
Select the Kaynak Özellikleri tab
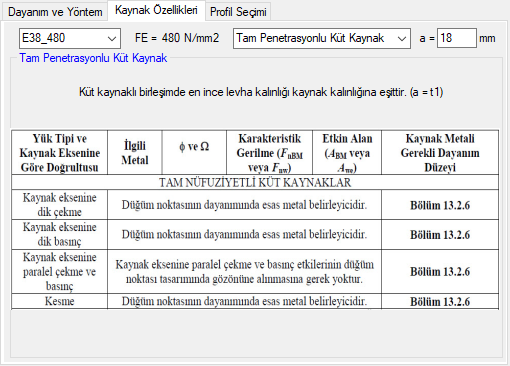point(156,10)
